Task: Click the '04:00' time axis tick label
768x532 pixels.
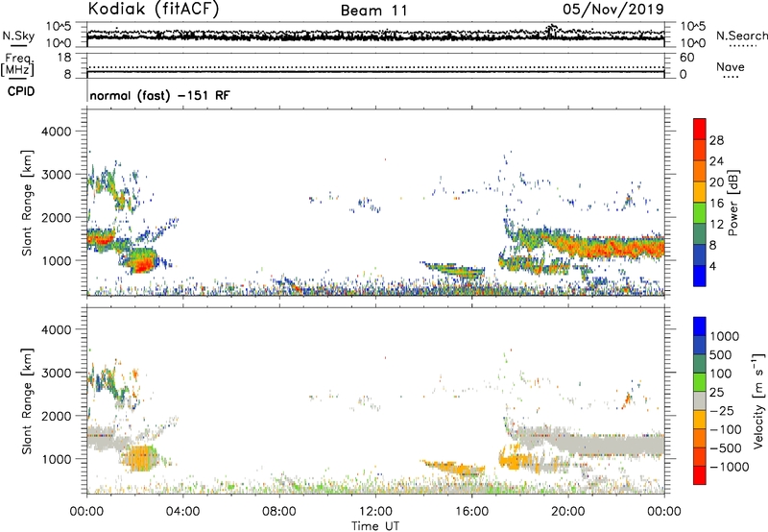Action: (x=182, y=512)
